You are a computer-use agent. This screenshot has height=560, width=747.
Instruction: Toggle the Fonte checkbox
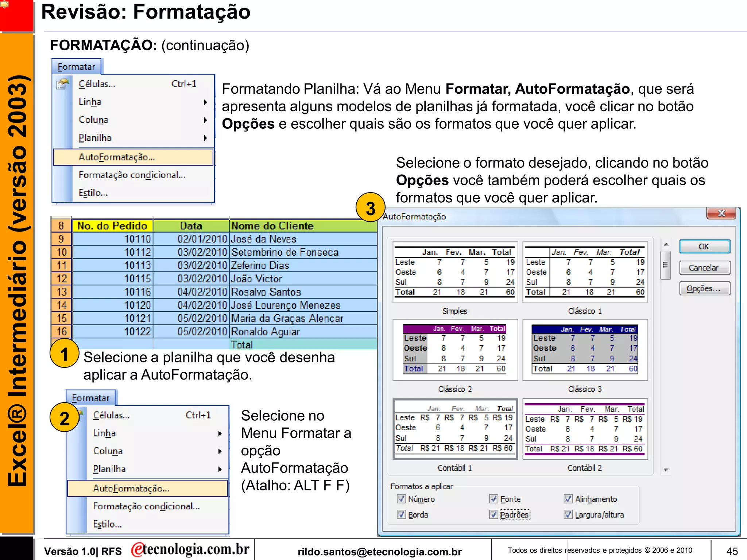click(x=494, y=499)
